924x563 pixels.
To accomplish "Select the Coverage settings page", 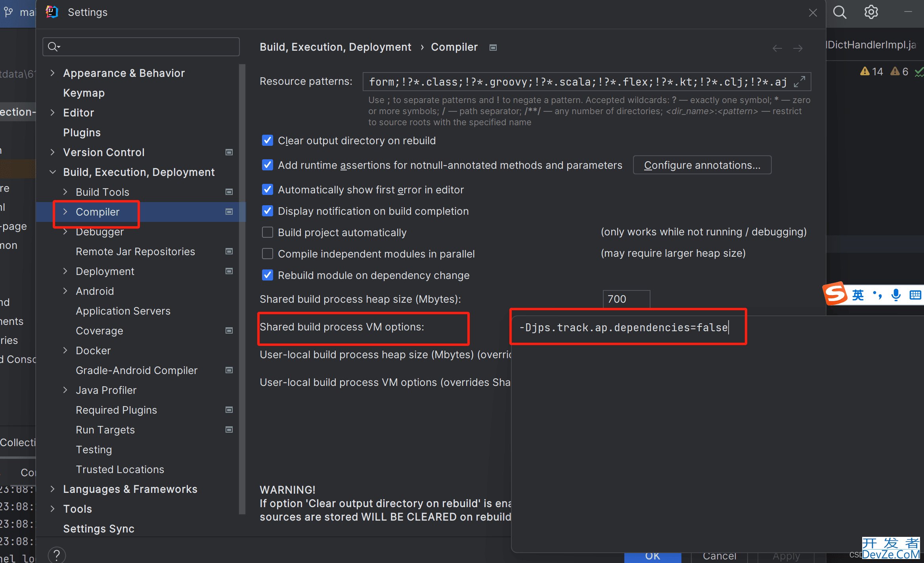I will pos(99,331).
